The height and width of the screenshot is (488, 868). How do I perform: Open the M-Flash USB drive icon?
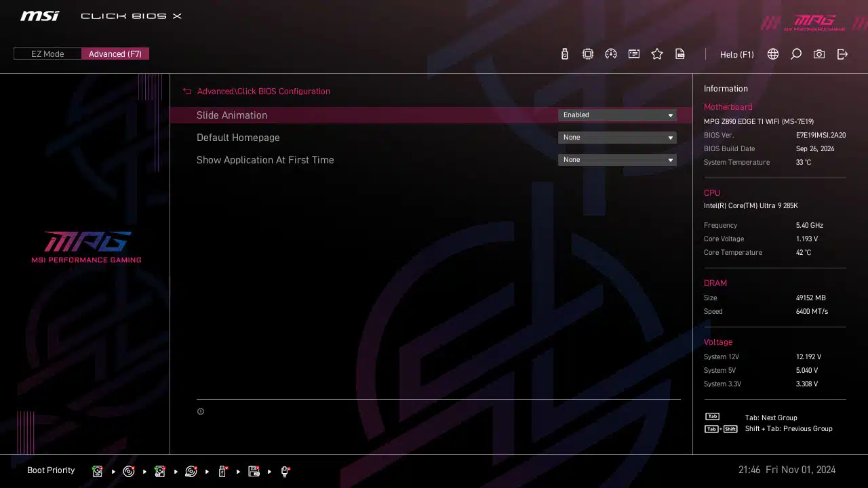pyautogui.click(x=564, y=54)
